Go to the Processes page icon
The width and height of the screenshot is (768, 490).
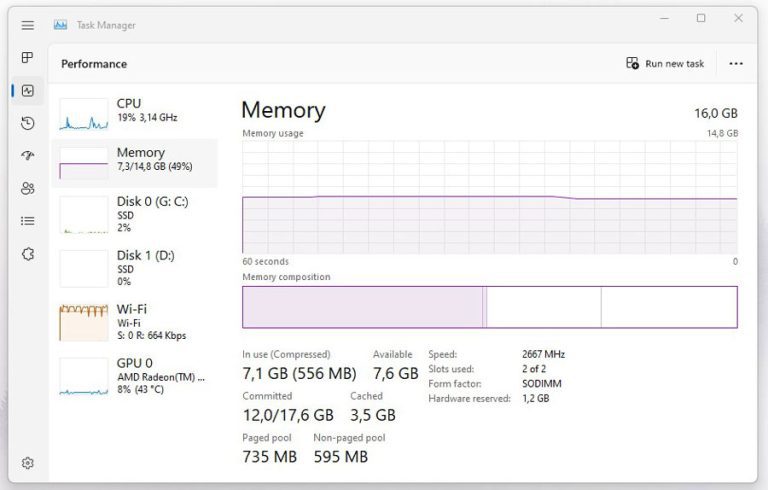(28, 58)
